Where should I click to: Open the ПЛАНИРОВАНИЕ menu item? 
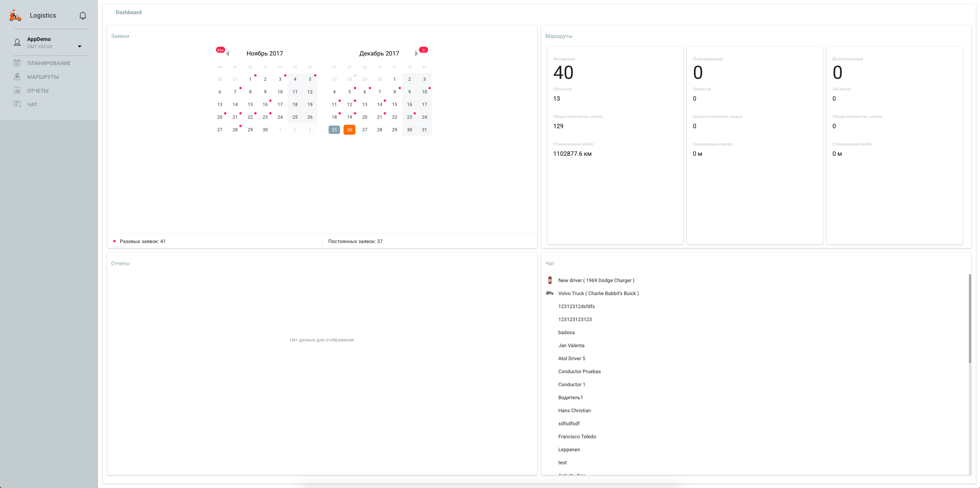coord(49,63)
